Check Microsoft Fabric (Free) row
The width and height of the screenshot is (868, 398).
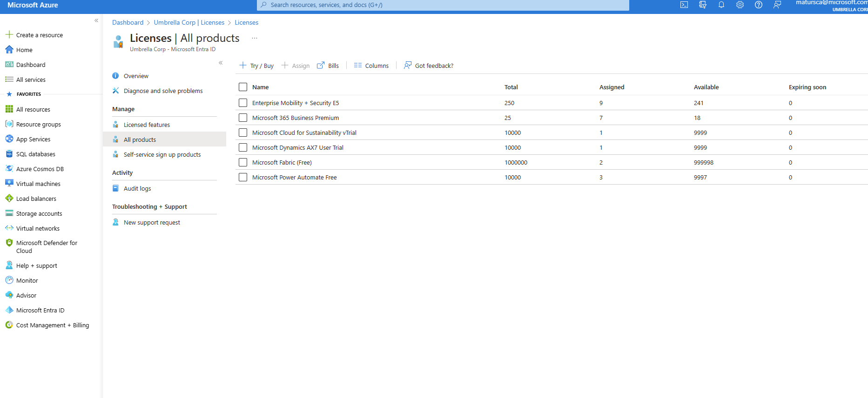243,162
